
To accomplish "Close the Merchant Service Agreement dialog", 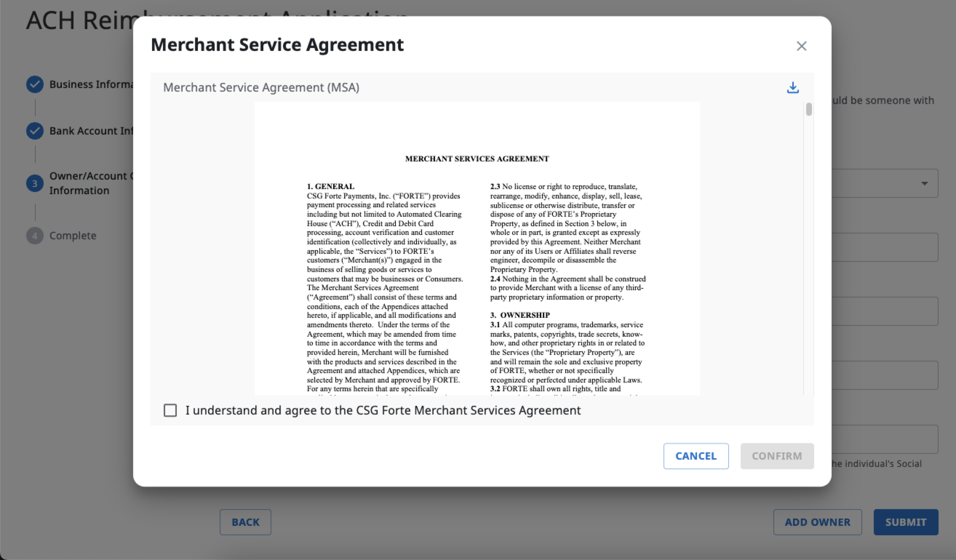I will pyautogui.click(x=801, y=46).
